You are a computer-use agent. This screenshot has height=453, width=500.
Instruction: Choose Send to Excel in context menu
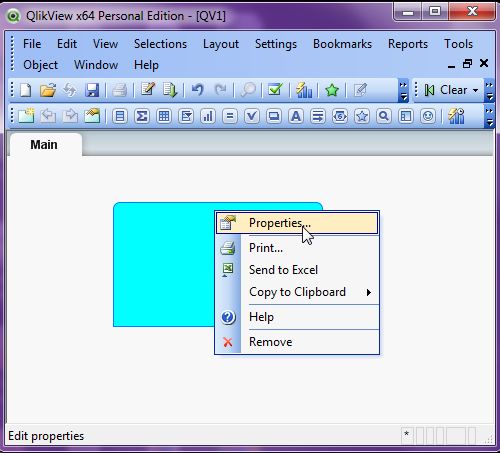point(297,270)
